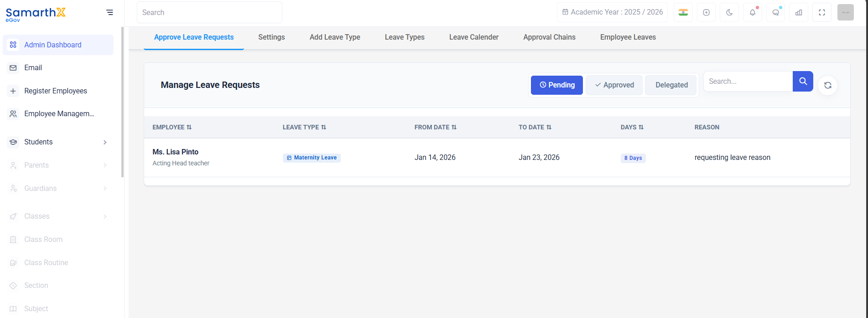Viewport: 868px width, 318px height.
Task: Switch to the Leave Types tab
Action: [405, 37]
